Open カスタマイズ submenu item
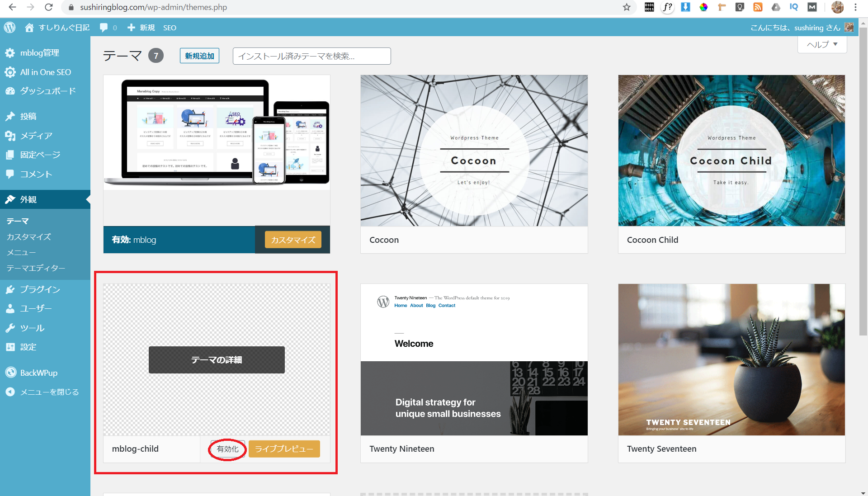 28,237
